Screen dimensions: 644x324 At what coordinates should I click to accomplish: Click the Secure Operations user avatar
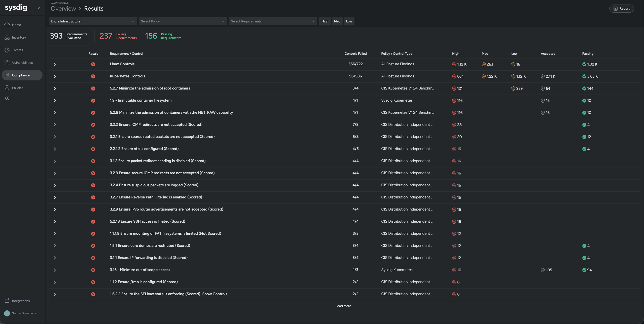(7, 313)
